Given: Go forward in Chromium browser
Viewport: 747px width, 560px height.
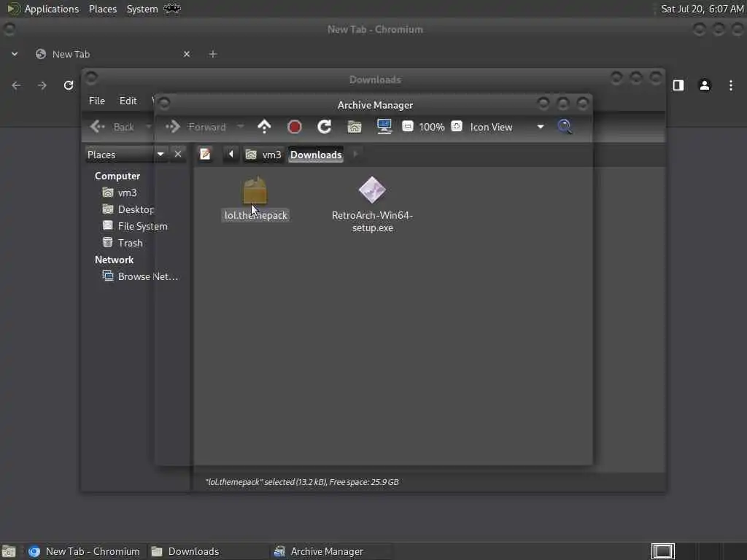Looking at the screenshot, I should [x=42, y=85].
